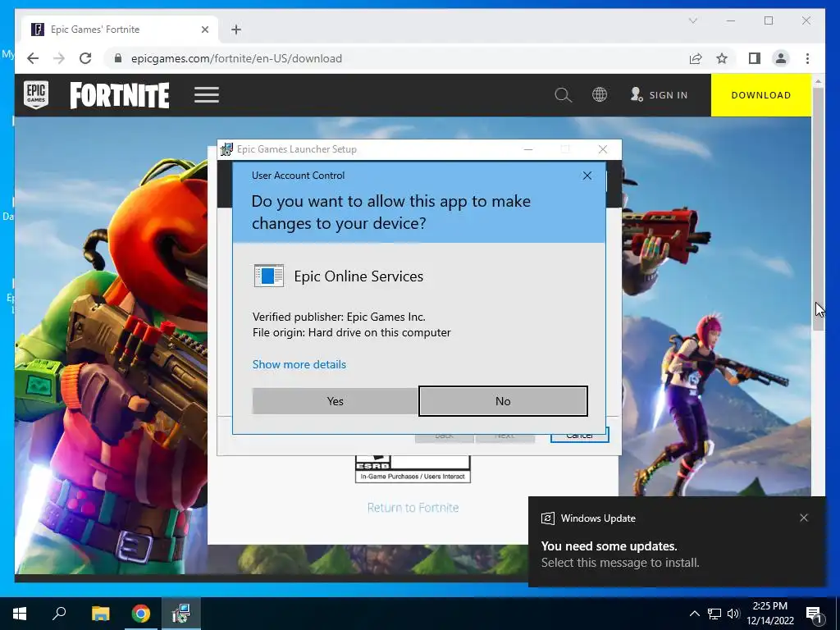Reload the Chrome page

coord(85,58)
